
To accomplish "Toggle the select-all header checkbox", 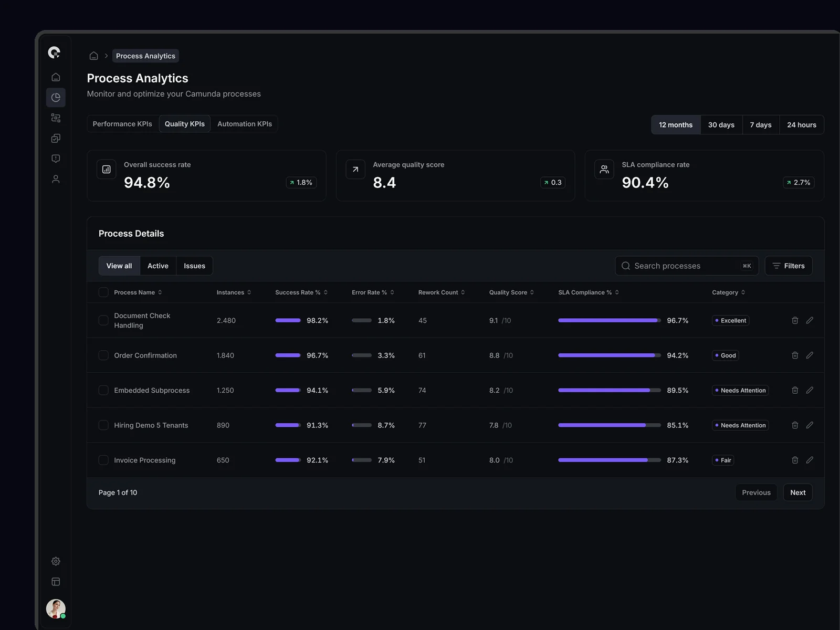I will (103, 292).
